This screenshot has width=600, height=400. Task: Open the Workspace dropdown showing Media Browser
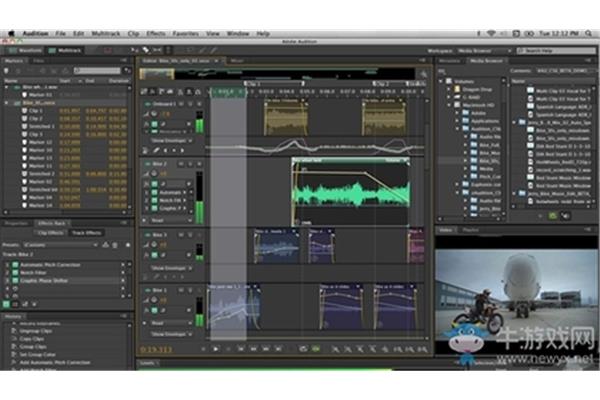(484, 51)
